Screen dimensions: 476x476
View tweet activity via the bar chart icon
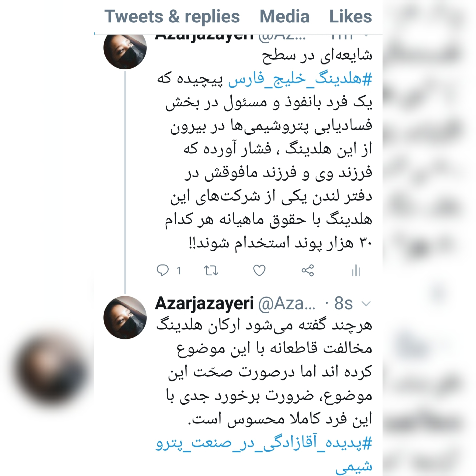coord(356,270)
